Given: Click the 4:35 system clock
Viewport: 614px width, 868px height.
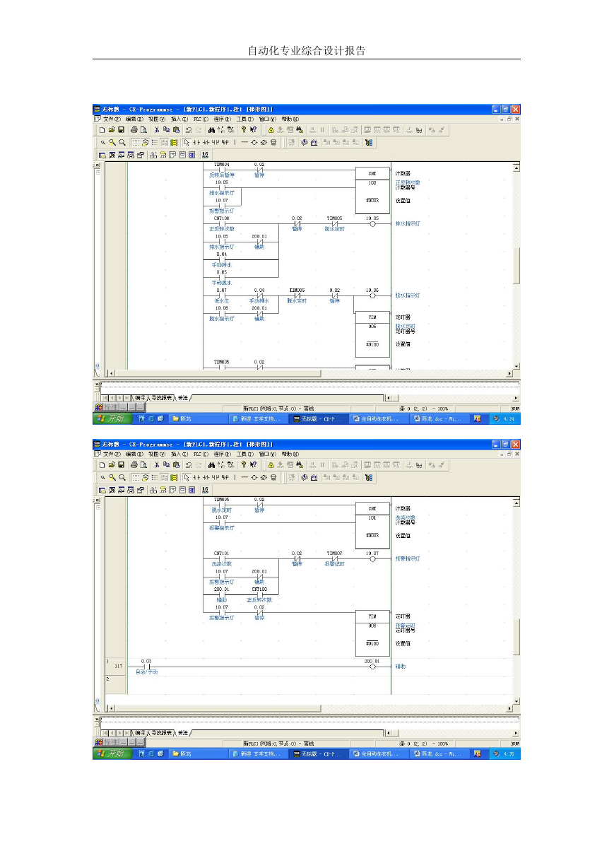Looking at the screenshot, I should 509,753.
